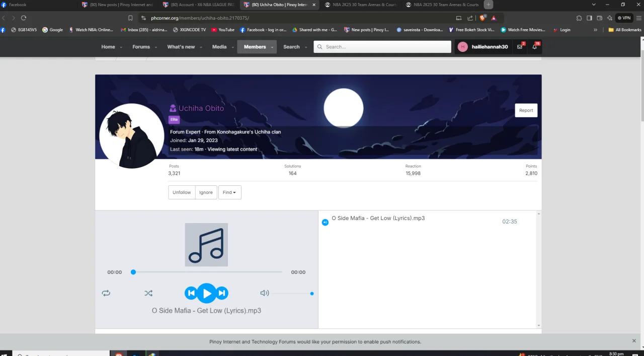Reload the page

[x=24, y=18]
